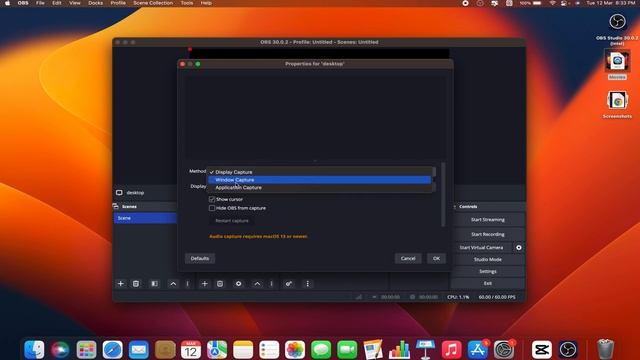Open Photos from the dock

pyautogui.click(x=295, y=349)
